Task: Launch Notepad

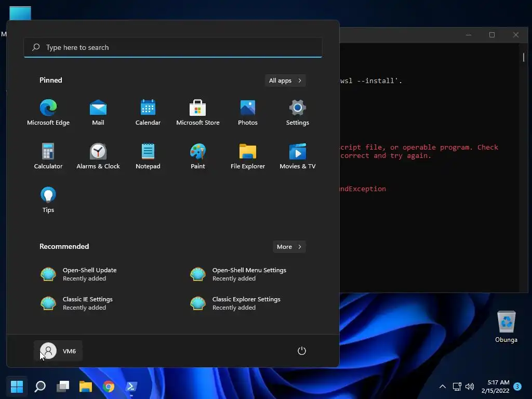Action: click(148, 156)
